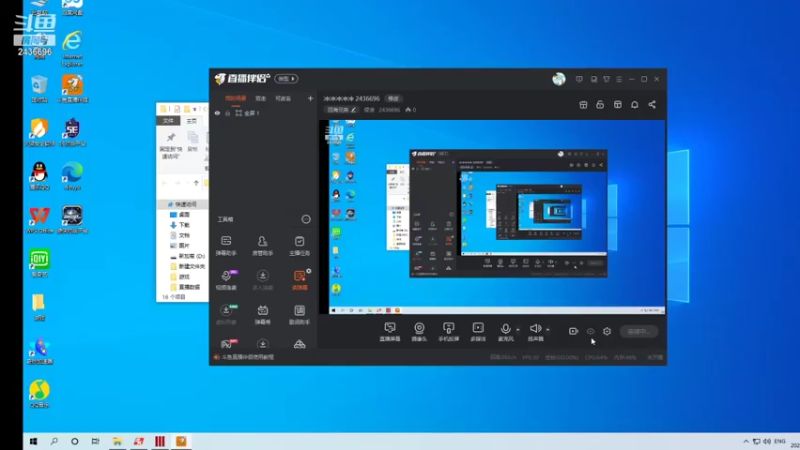Viewport: 800px width, 450px height.
Task: Click the message icon in title bar
Action: [579, 79]
